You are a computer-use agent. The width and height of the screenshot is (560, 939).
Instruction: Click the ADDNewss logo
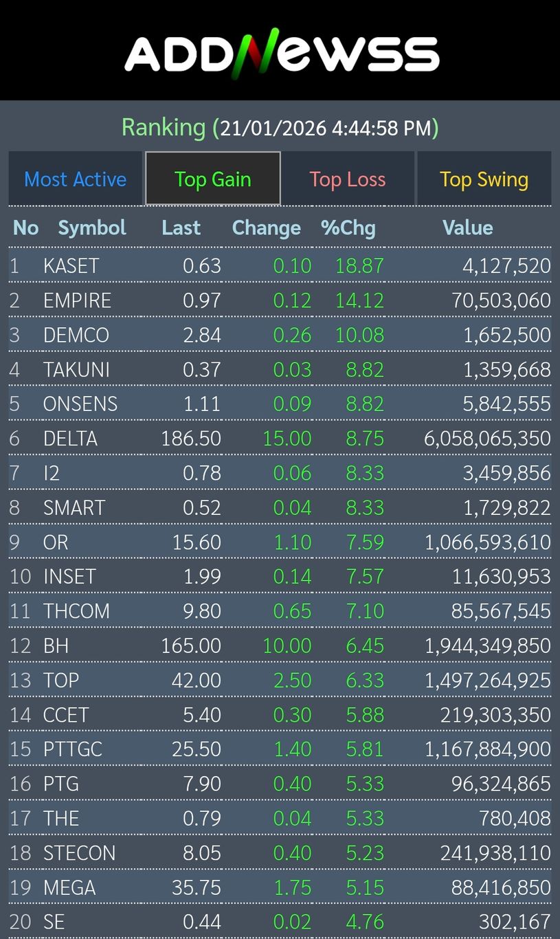click(x=281, y=52)
